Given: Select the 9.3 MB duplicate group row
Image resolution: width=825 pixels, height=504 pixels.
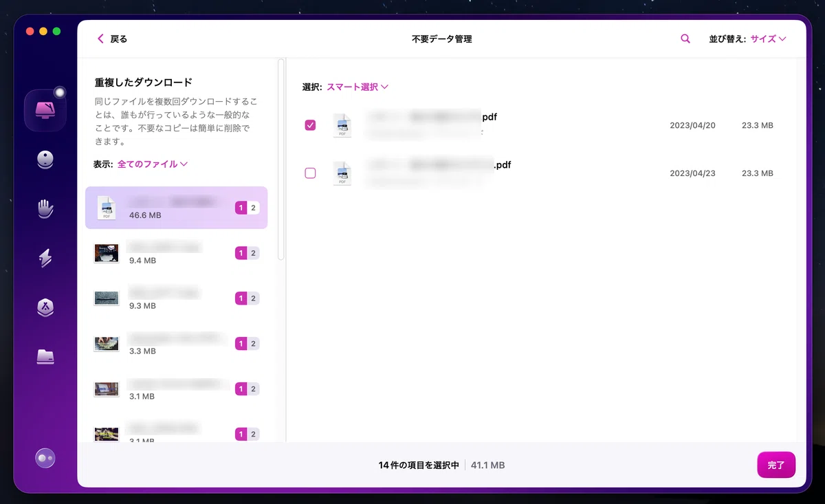Looking at the screenshot, I should (x=177, y=298).
